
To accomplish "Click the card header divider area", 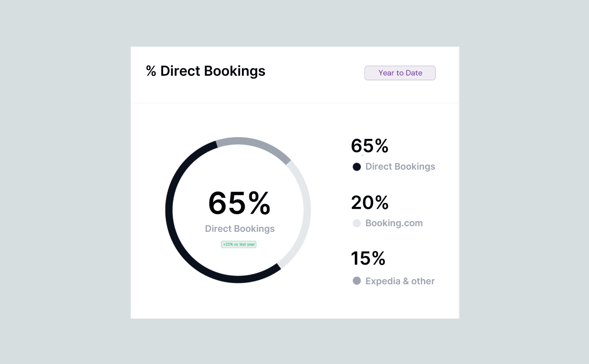I will (295, 103).
